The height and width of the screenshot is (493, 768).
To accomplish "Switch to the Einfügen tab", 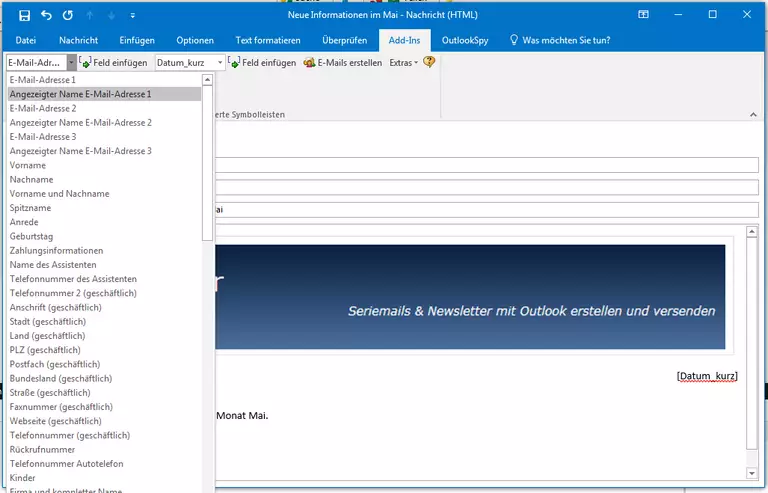I will 137,40.
